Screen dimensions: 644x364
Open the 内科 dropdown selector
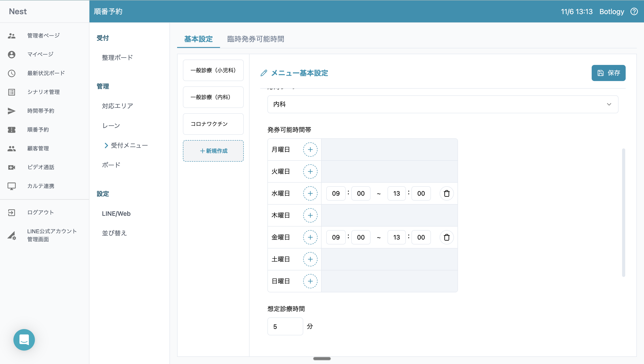pyautogui.click(x=443, y=104)
